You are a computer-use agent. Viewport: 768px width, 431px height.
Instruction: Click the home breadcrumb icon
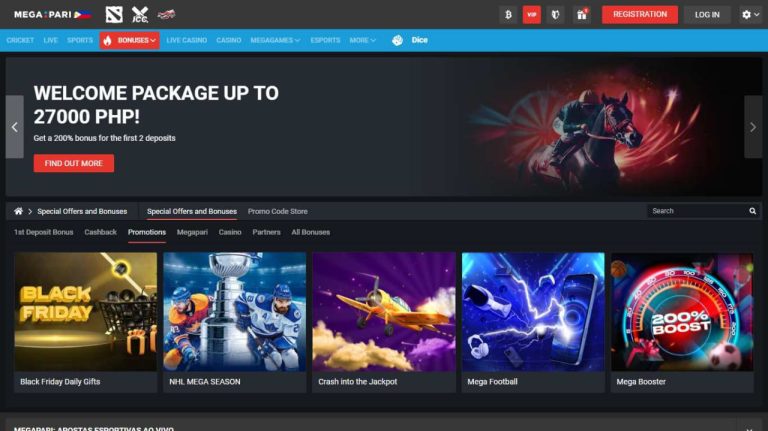[18, 211]
